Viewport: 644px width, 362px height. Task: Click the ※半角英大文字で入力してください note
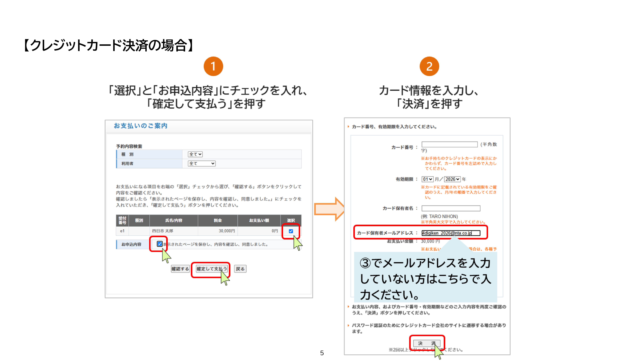pos(453,222)
